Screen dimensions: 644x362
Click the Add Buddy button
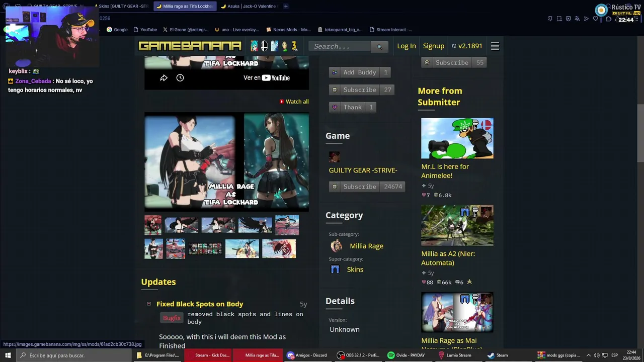point(360,72)
